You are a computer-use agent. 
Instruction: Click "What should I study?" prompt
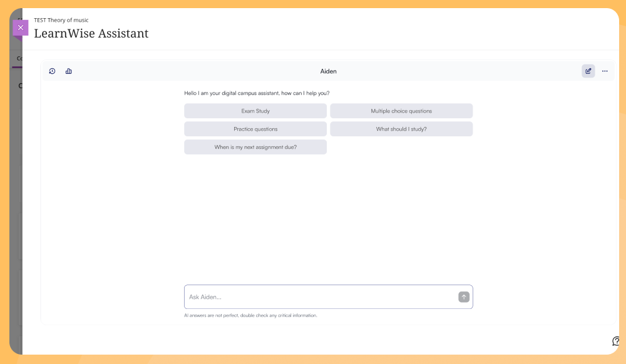(401, 129)
